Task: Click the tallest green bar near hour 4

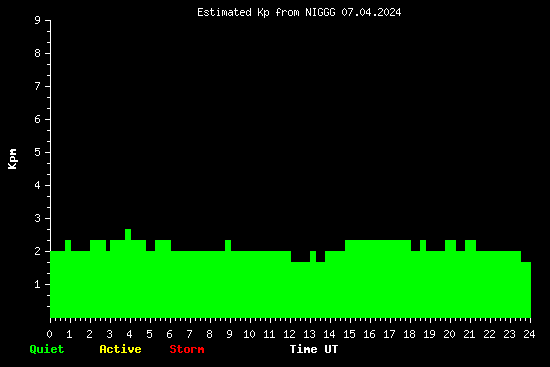Action: [128, 273]
